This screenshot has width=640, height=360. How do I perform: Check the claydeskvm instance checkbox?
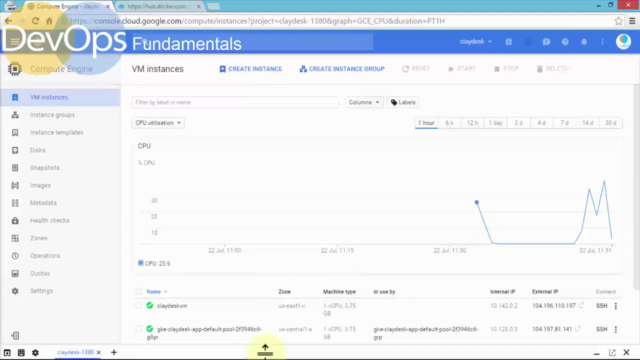(x=138, y=306)
